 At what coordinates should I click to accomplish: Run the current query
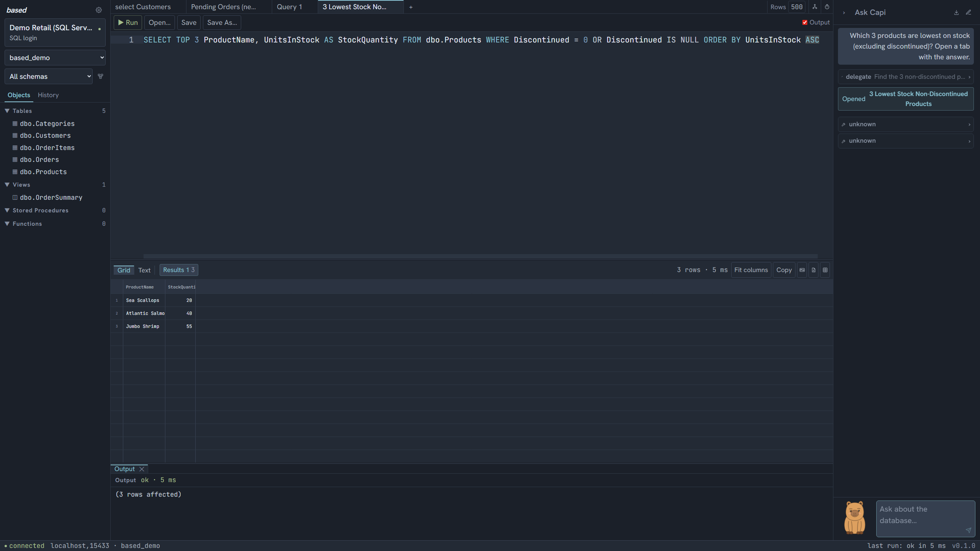[128, 23]
